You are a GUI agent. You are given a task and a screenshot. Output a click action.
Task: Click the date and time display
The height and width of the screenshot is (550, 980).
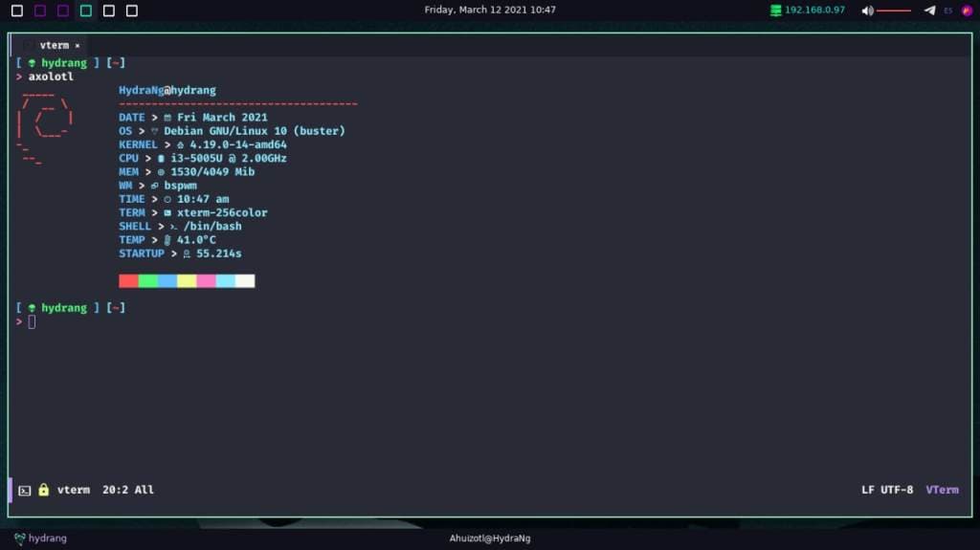(490, 10)
